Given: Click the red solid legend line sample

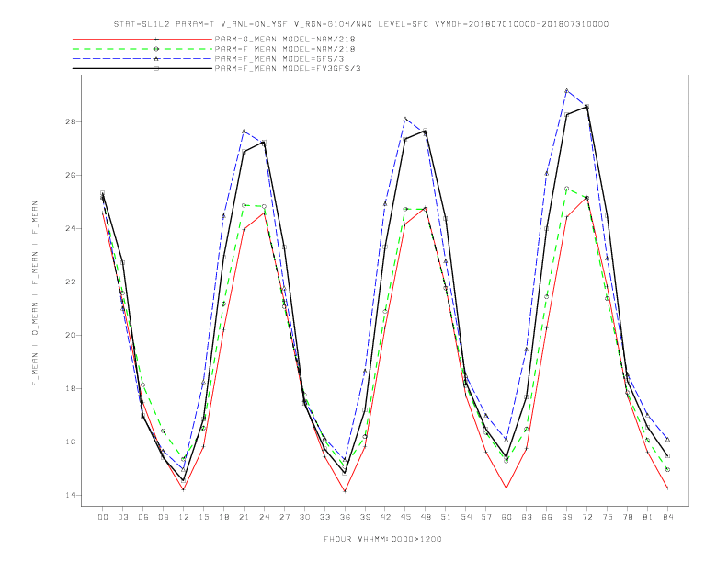Looking at the screenshot, I should pyautogui.click(x=142, y=39).
